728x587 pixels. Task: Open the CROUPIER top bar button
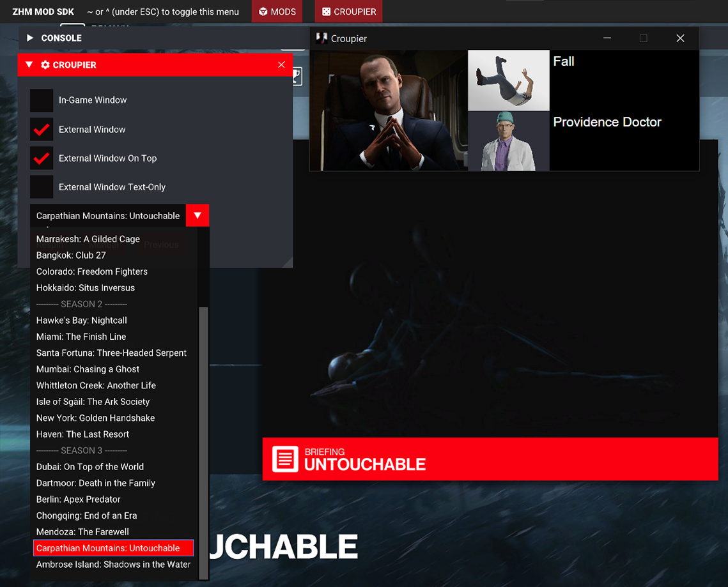349,11
